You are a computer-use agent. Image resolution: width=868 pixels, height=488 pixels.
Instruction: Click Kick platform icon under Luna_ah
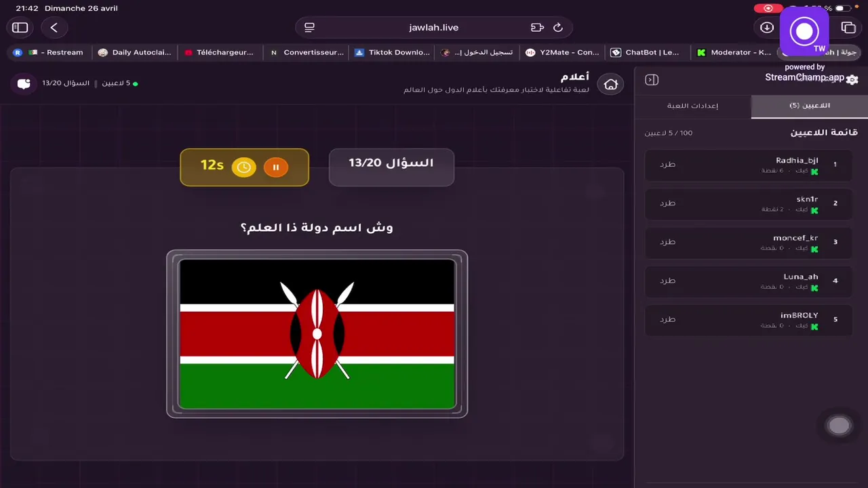tap(814, 288)
